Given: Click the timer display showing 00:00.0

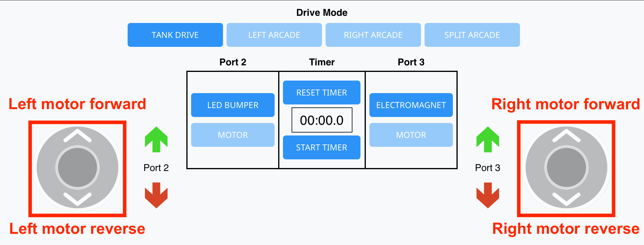Looking at the screenshot, I should [321, 120].
